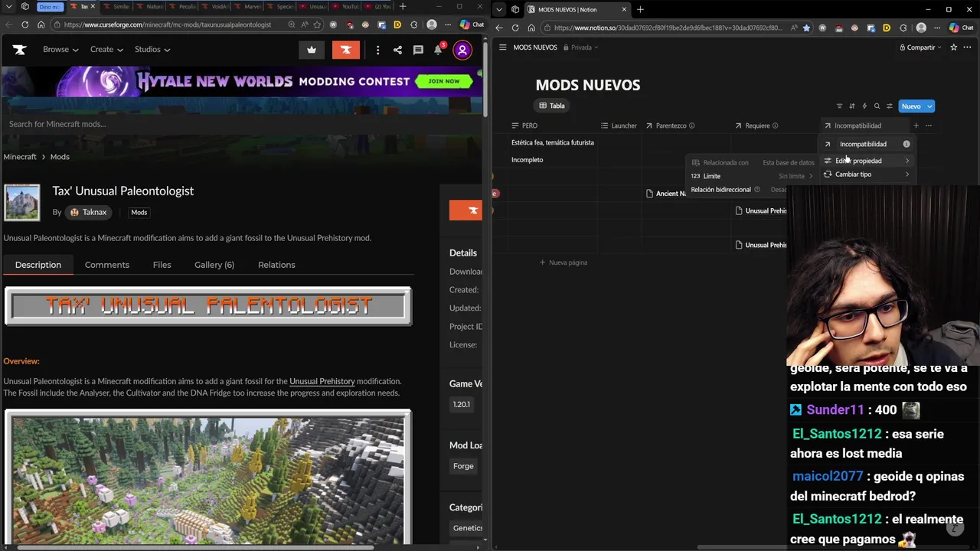Refresh the CurseForge browser page
Screen dimensions: 980x551
pyautogui.click(x=24, y=24)
